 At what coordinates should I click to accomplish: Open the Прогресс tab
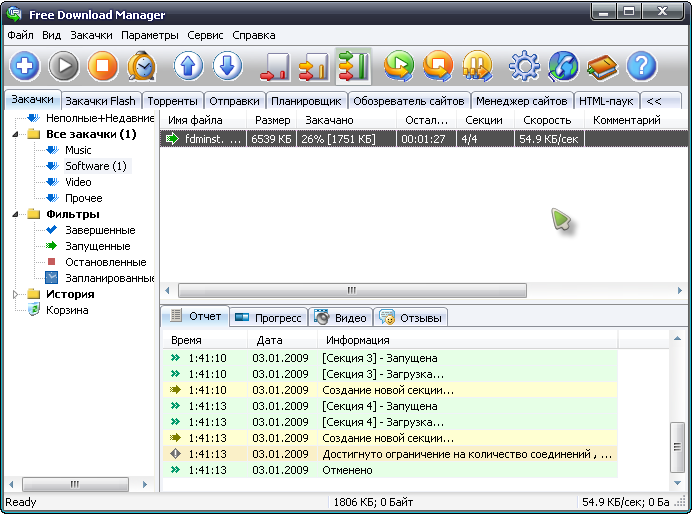coord(268,318)
